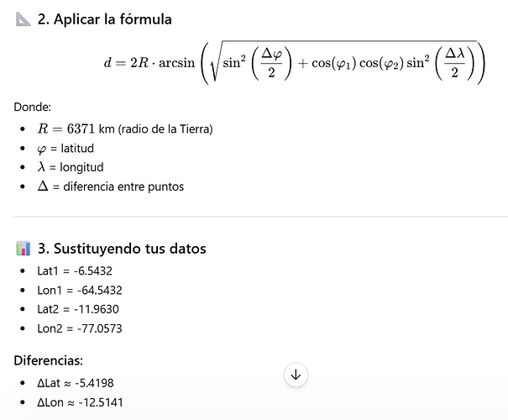Image resolution: width=508 pixels, height=420 pixels.
Task: Click the 'φ = latitud' bullet
Action: (65, 149)
